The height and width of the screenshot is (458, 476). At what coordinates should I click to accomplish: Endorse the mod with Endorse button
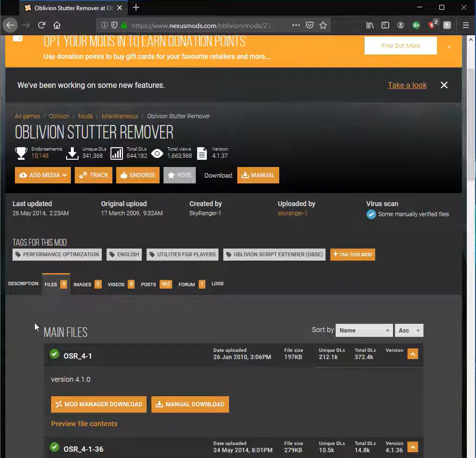(x=138, y=175)
